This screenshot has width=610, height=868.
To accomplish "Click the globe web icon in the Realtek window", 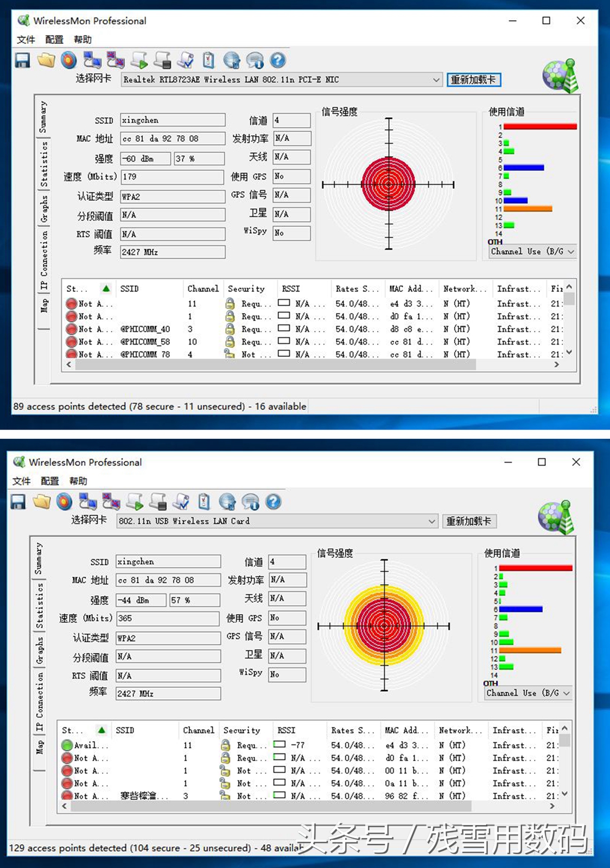I will (232, 60).
